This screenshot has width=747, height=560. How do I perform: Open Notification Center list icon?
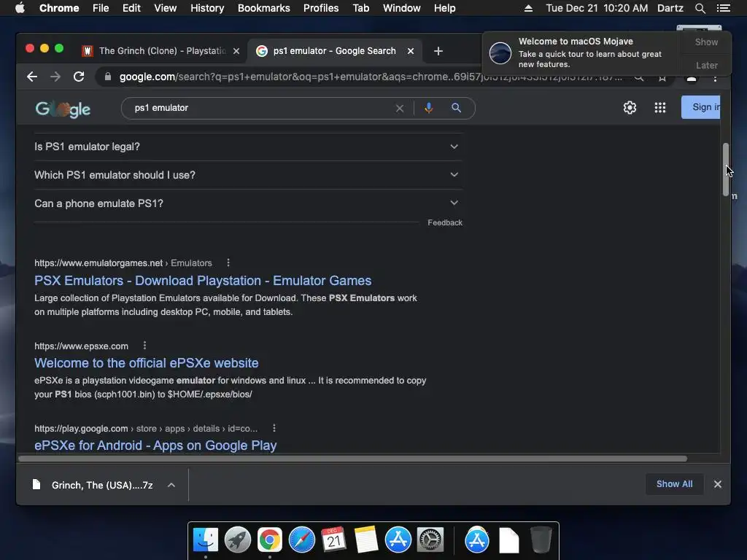coord(723,8)
